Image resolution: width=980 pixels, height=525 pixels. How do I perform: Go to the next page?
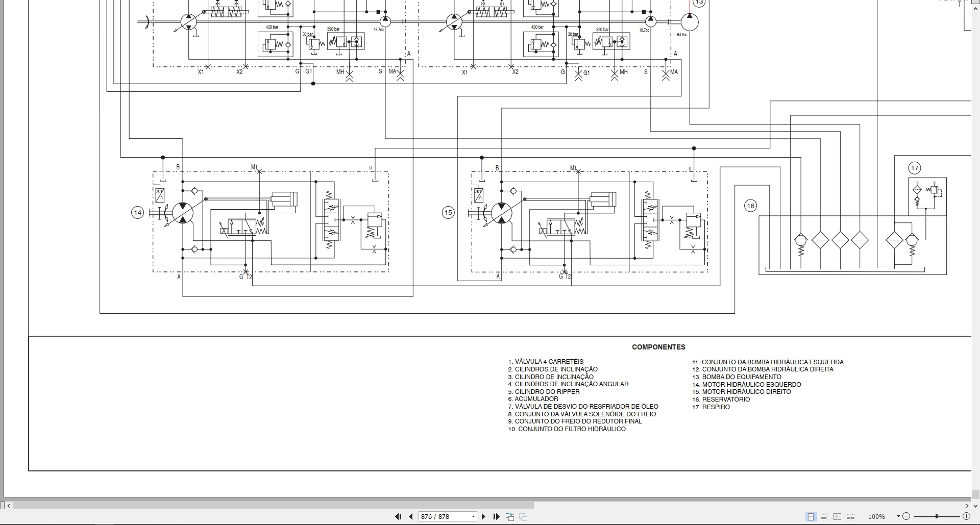tap(484, 517)
